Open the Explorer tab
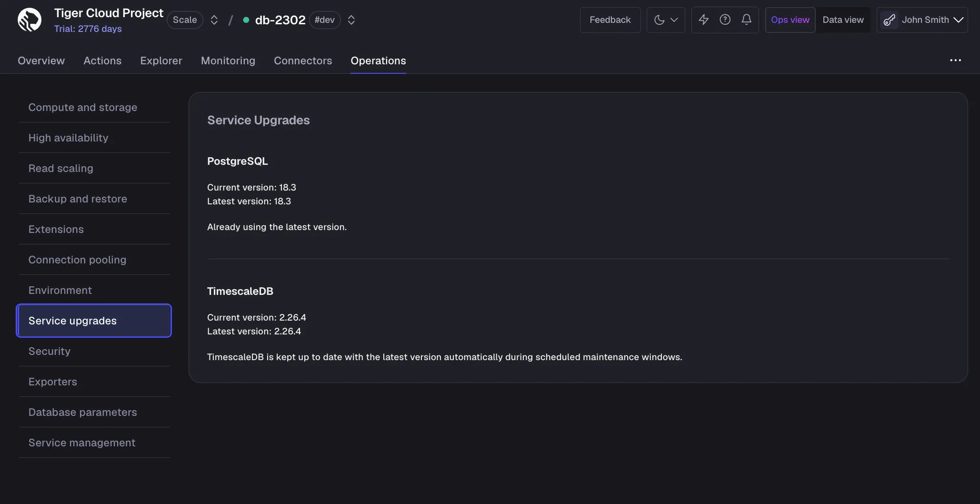This screenshot has width=980, height=504. coord(161,60)
